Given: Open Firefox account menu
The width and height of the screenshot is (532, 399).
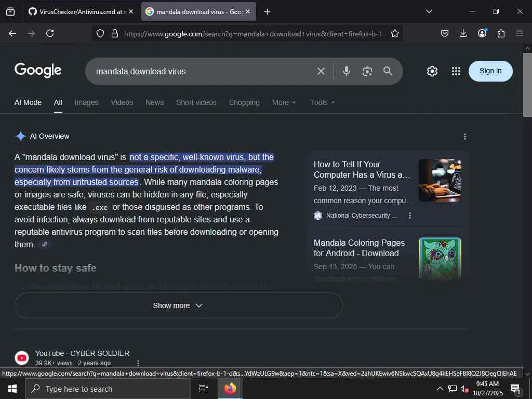Looking at the screenshot, I should [x=482, y=33].
